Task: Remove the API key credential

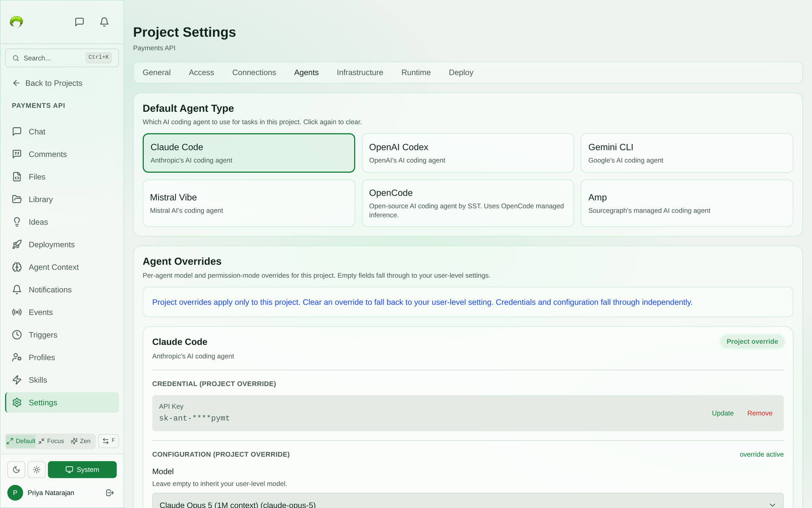Action: coord(760,413)
